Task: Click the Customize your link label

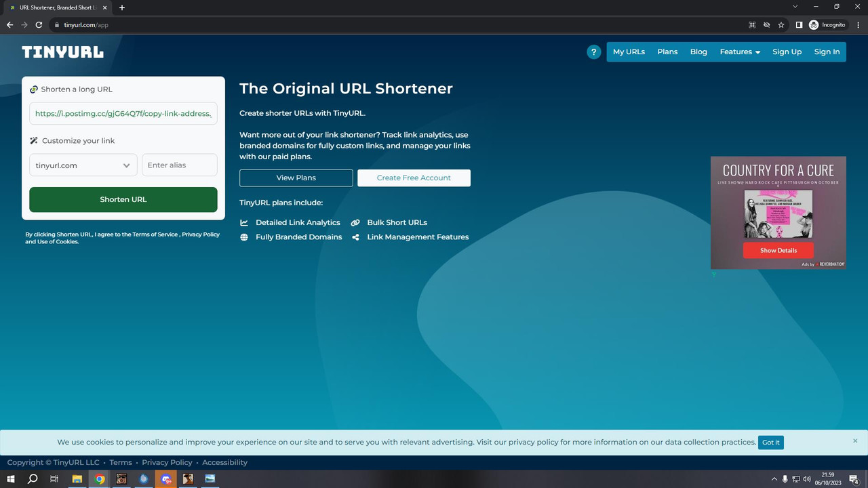Action: pos(78,141)
